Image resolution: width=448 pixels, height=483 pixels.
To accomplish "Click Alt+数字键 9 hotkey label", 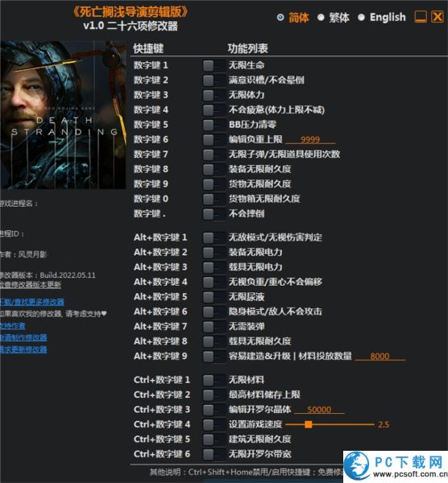I will pyautogui.click(x=160, y=357).
